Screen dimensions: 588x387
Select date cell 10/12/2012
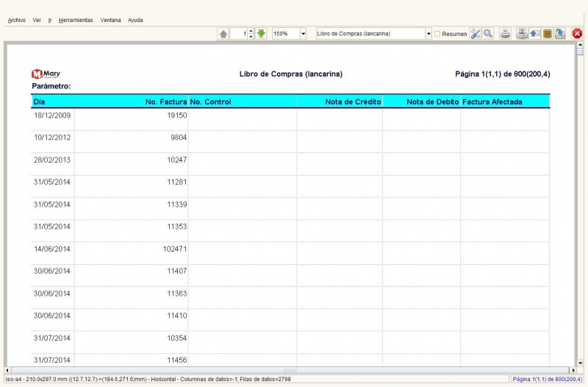52,138
